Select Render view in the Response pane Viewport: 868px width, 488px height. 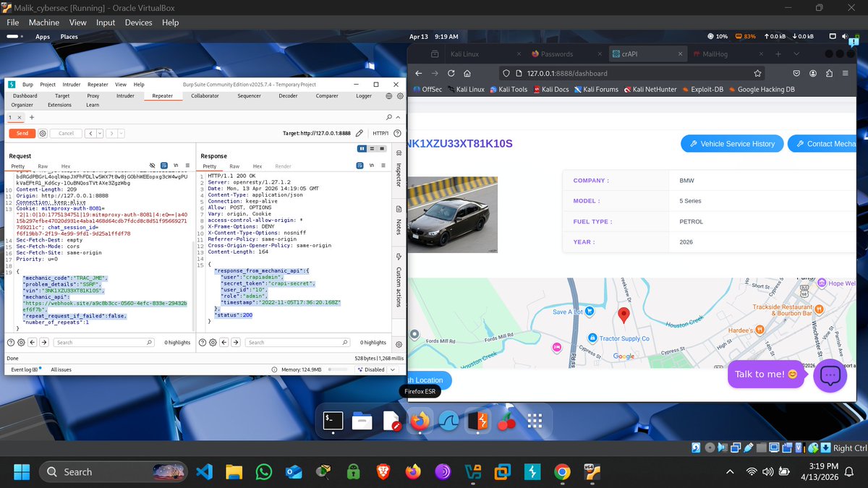pyautogui.click(x=284, y=166)
